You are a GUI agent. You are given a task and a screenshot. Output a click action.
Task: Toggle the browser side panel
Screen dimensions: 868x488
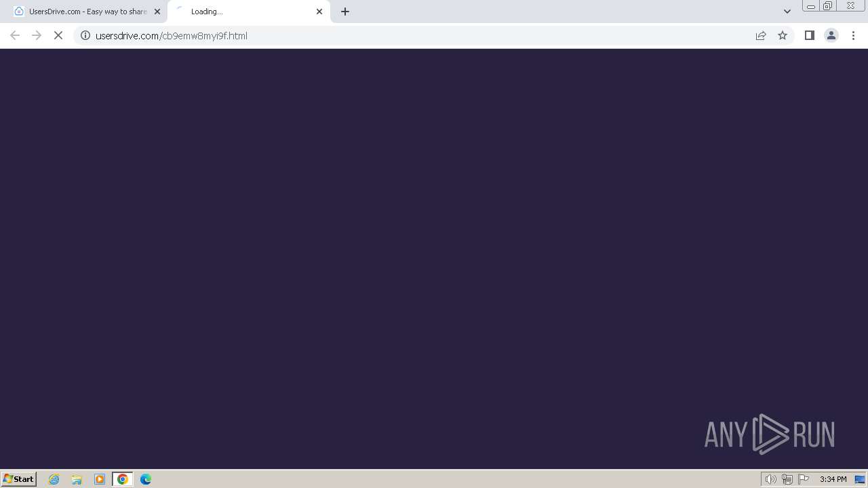pyautogui.click(x=809, y=35)
